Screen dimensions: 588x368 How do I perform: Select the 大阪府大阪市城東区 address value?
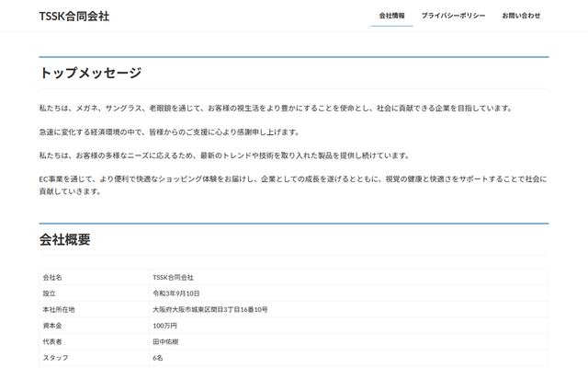[x=210, y=310]
